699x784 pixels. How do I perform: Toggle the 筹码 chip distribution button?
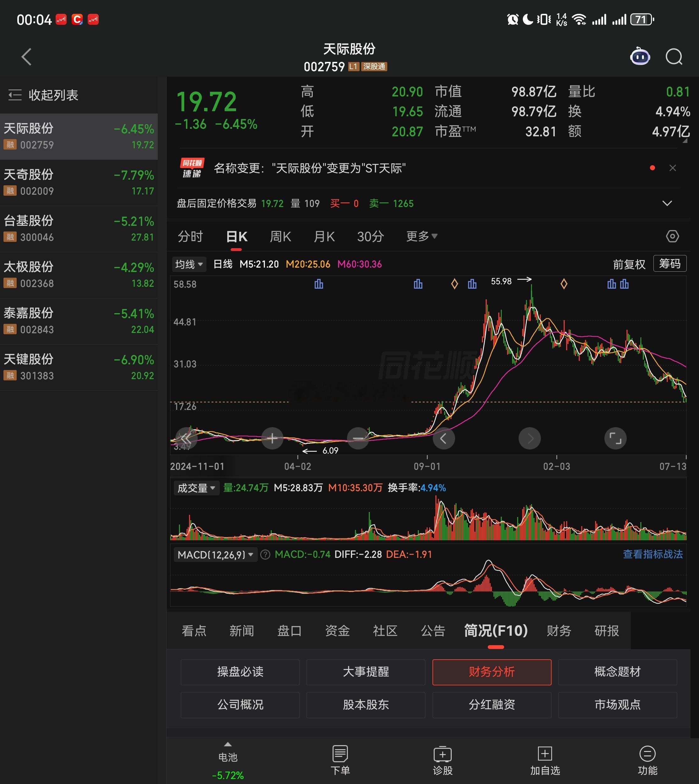670,264
